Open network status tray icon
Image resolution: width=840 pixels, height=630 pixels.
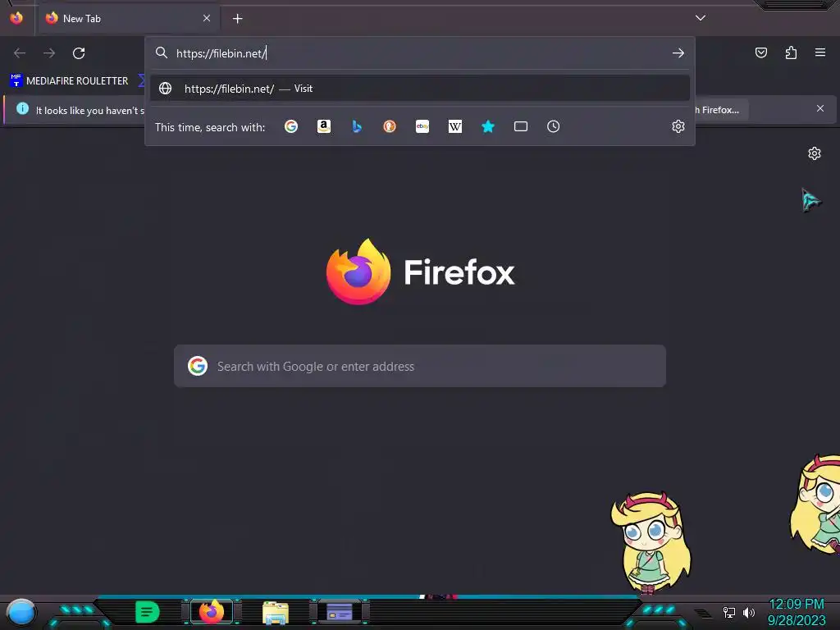point(729,612)
